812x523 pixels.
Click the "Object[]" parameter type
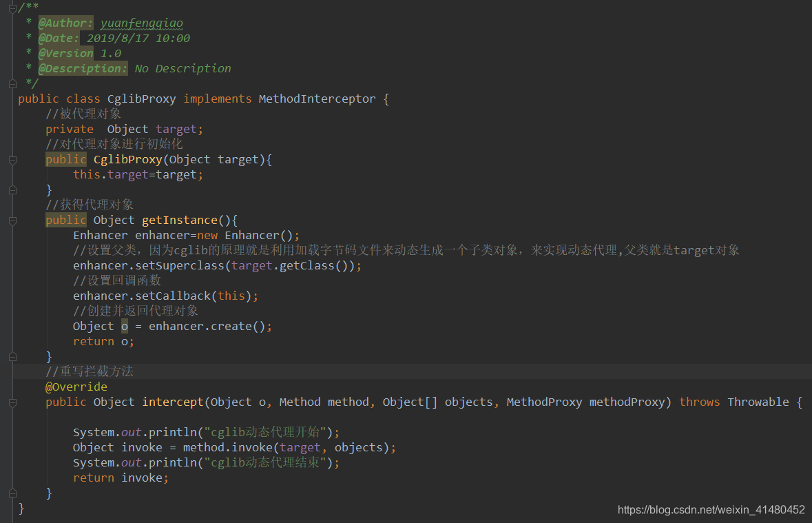[410, 402]
